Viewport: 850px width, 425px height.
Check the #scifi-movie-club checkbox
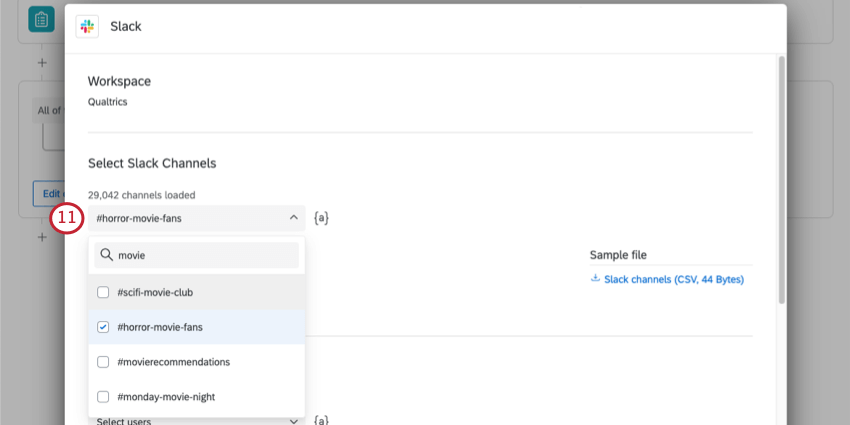[103, 292]
